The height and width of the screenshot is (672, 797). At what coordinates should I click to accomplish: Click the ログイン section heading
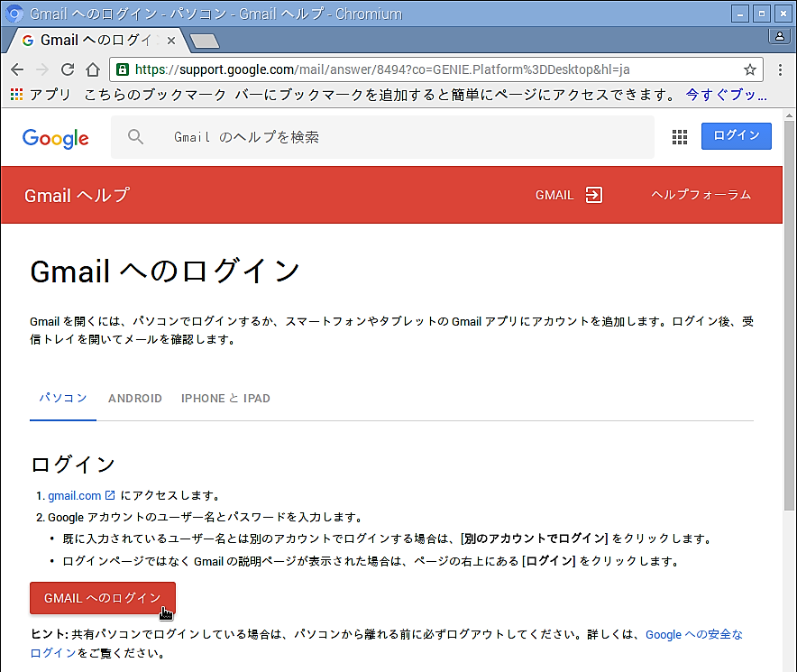coord(73,464)
